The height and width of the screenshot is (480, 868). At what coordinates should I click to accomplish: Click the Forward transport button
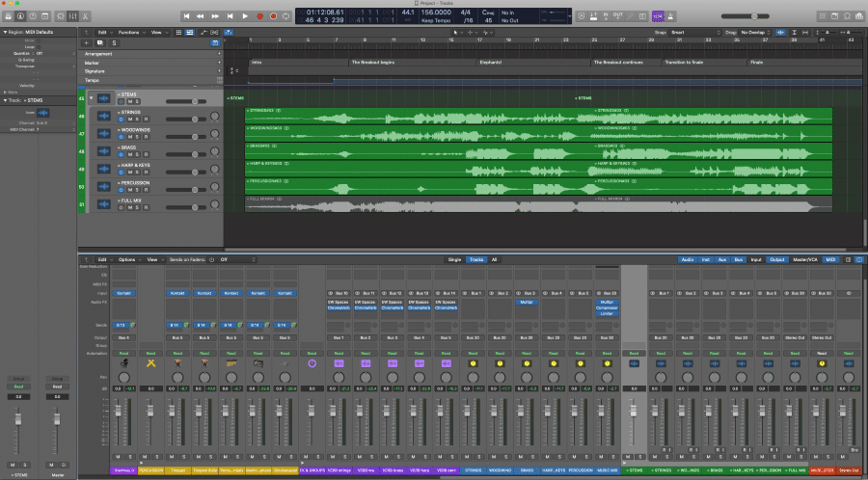215,16
